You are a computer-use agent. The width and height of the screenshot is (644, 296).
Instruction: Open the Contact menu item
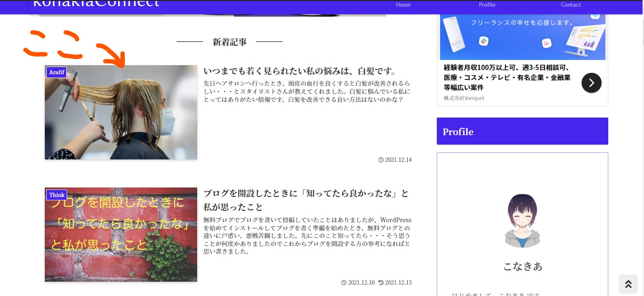pyautogui.click(x=571, y=5)
